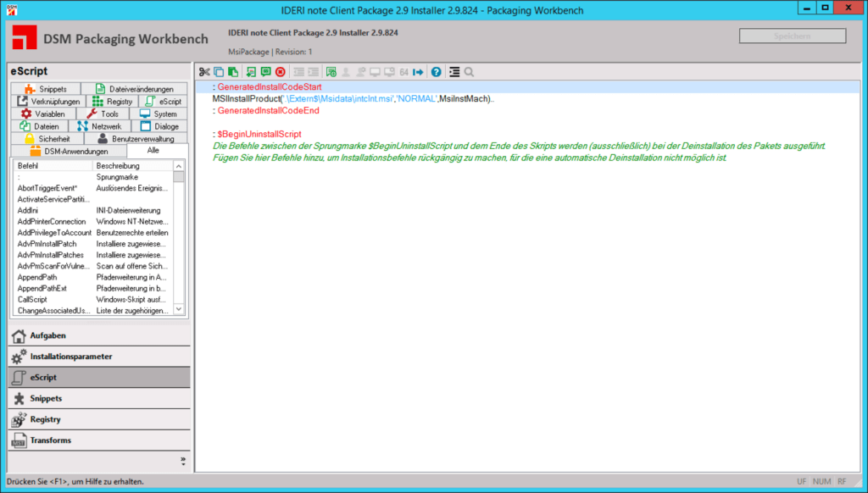Select the AdvPmInstallPatches command row

tap(93, 255)
